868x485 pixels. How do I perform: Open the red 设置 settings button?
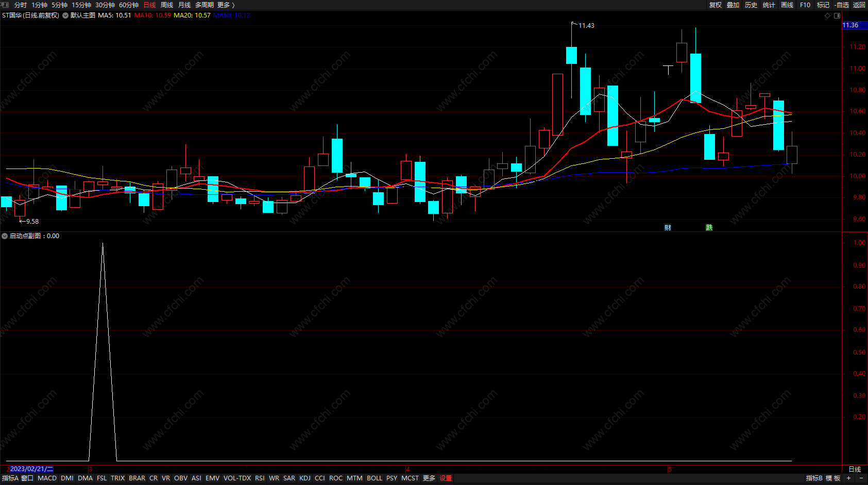pos(446,478)
